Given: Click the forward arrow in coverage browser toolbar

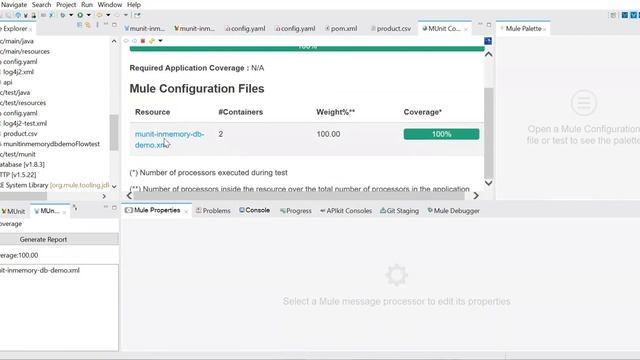Looking at the screenshot, I should [x=134, y=41].
